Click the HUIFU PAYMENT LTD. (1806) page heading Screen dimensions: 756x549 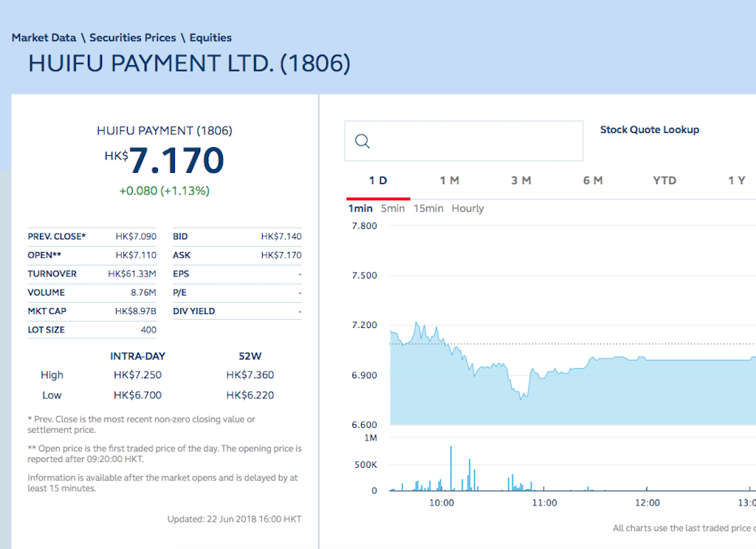tap(189, 64)
